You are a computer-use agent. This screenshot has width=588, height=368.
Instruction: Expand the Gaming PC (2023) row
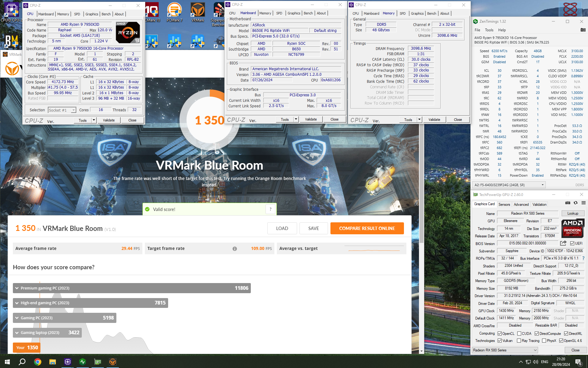point(65,318)
